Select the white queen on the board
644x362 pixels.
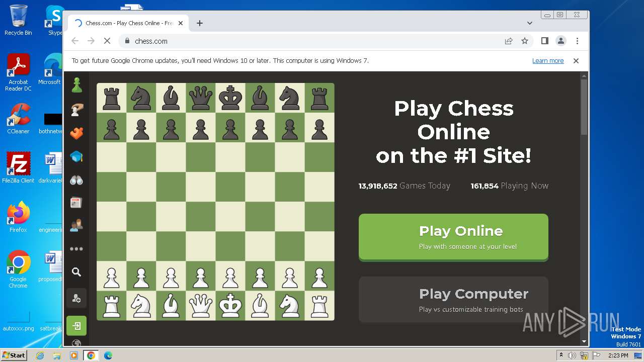201,306
